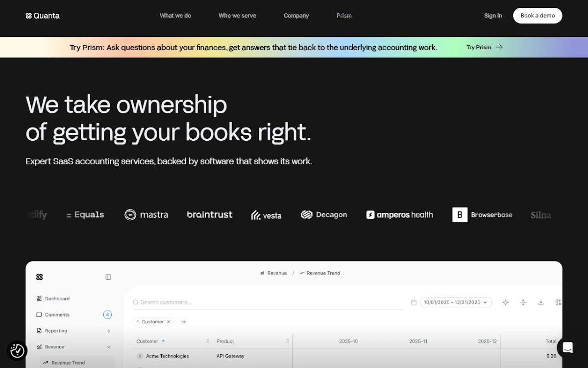Click the Product column header
The width and height of the screenshot is (588, 368).
point(225,341)
